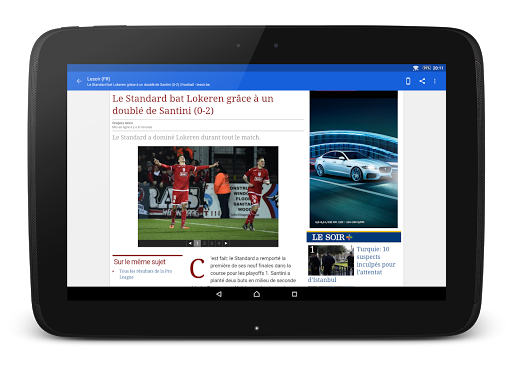Click the article paragraph starting with large C
The height and width of the screenshot is (369, 512).
tap(243, 270)
